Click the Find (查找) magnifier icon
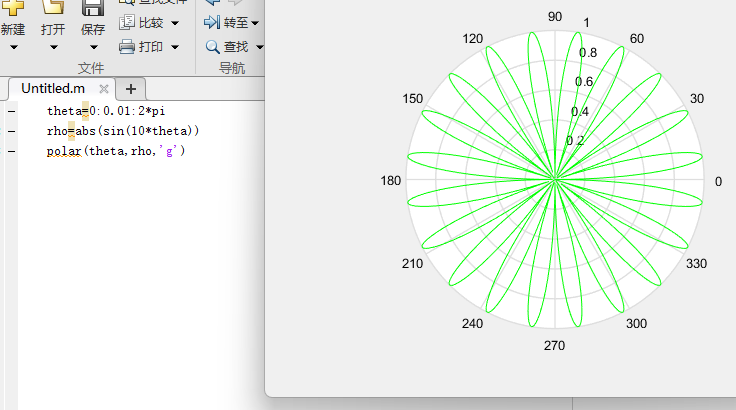This screenshot has width=736, height=410. click(x=212, y=46)
